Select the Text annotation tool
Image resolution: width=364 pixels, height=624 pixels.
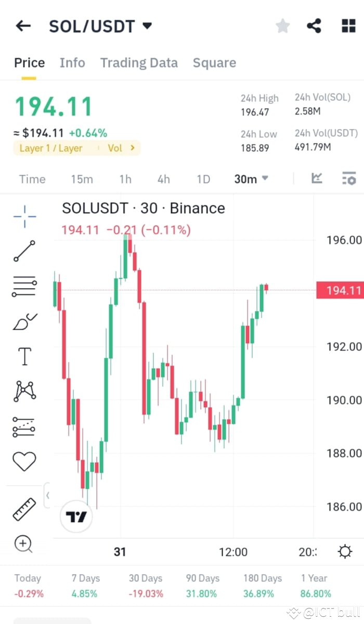(x=23, y=356)
